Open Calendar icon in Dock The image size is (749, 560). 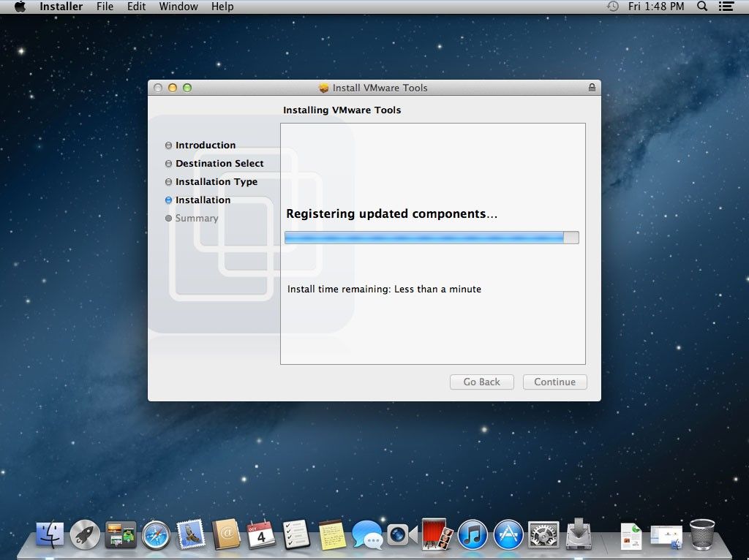[261, 534]
